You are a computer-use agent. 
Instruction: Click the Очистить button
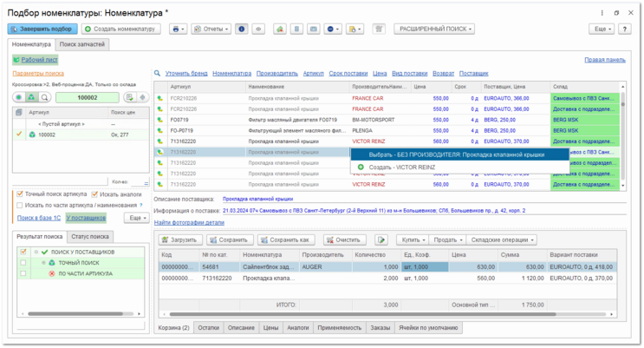(344, 240)
